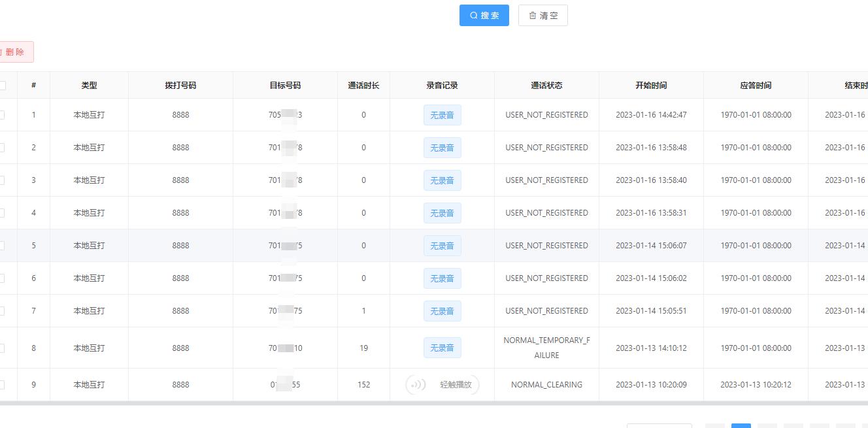Click the 开始时间 column header

pos(650,85)
